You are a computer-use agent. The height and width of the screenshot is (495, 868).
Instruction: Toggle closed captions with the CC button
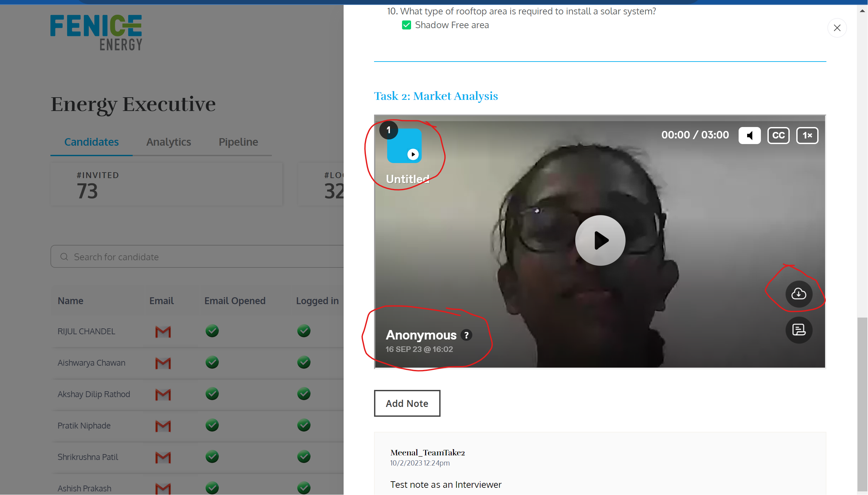778,135
